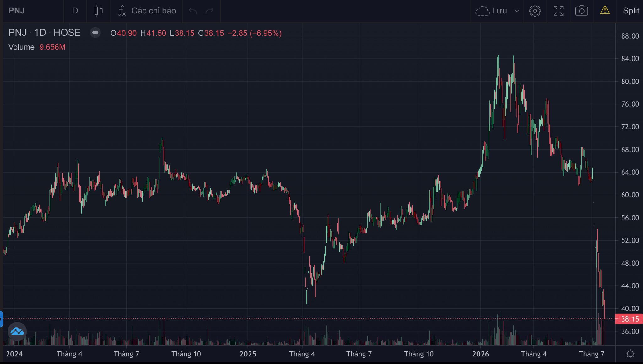The width and height of the screenshot is (643, 364).
Task: Expand the Lưu dropdown arrow
Action: (517, 11)
